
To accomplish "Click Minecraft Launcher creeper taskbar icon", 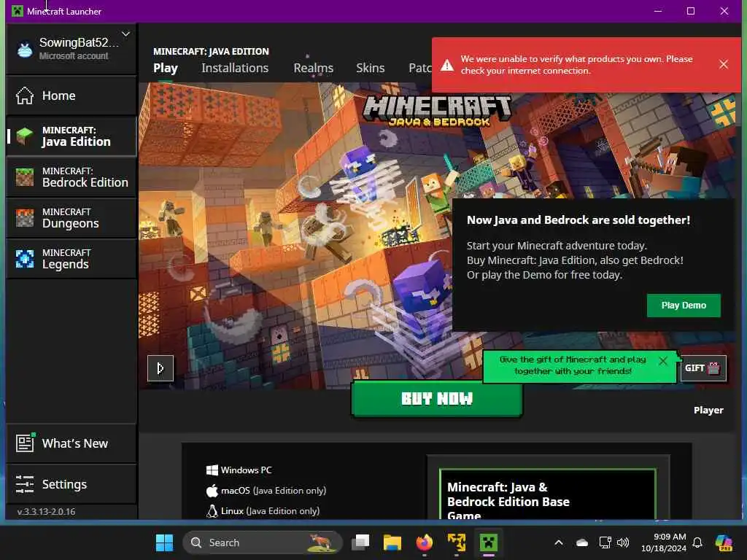I will pyautogui.click(x=488, y=542).
